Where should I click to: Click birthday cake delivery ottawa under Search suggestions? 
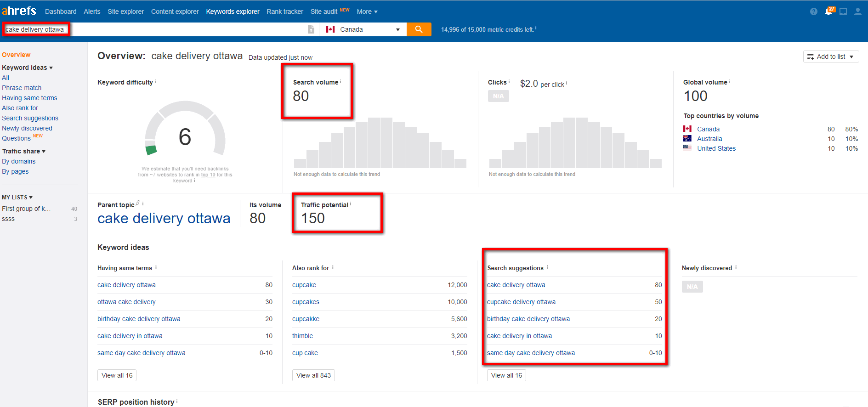click(x=528, y=319)
